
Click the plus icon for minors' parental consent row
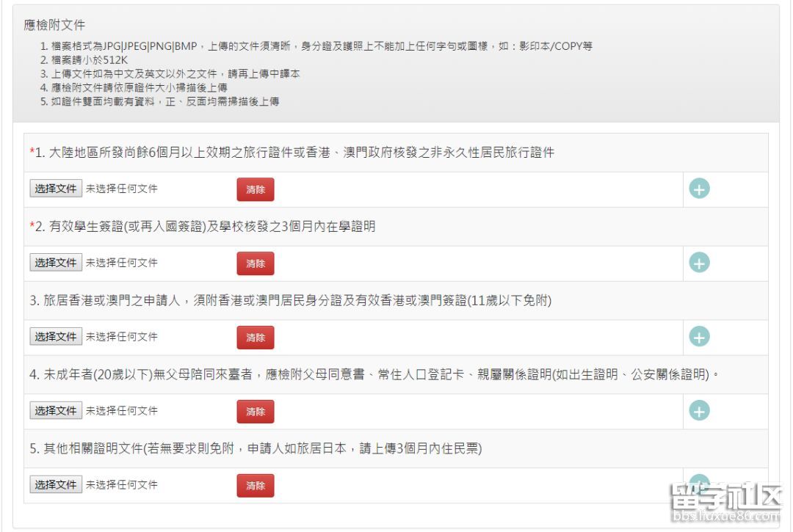coord(699,411)
